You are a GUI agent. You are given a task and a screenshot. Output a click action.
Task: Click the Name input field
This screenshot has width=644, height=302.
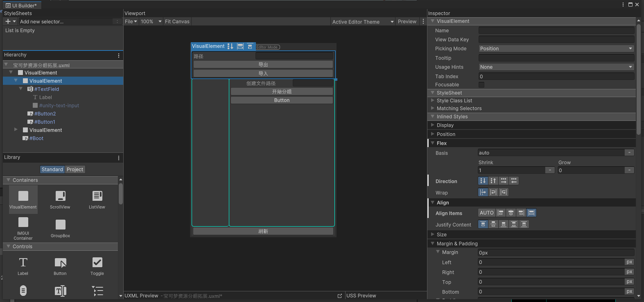tap(556, 30)
